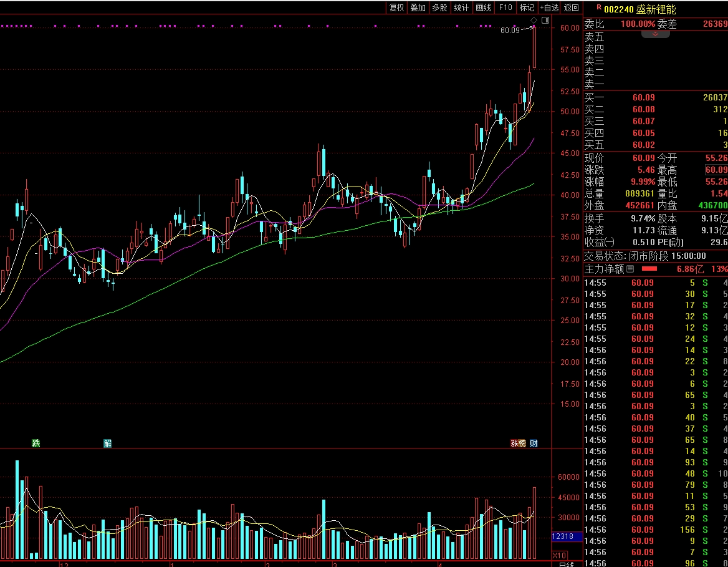
Task: Click the X10 volume scale multiplier
Action: pos(560,555)
